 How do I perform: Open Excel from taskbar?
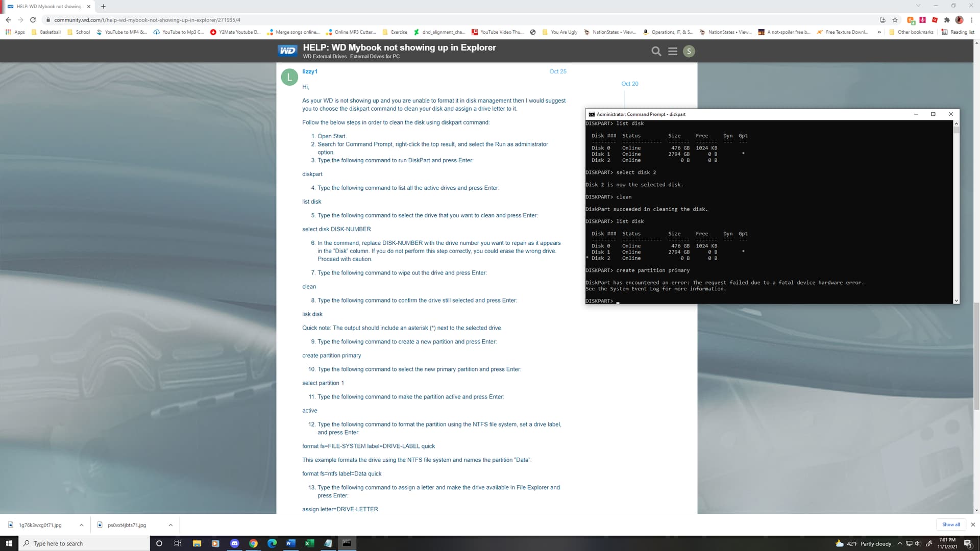pyautogui.click(x=309, y=543)
